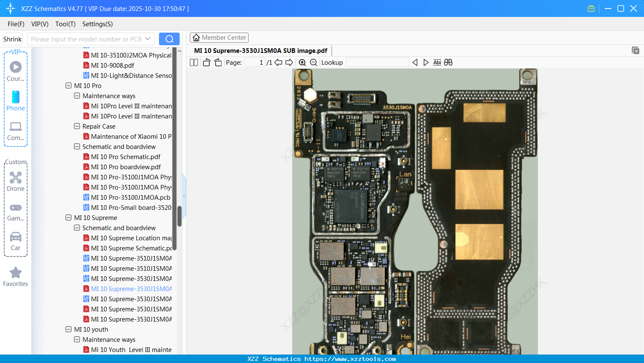Viewport: 644px width, 363px height.
Task: Open the model number dropdown arrow
Action: tap(148, 38)
